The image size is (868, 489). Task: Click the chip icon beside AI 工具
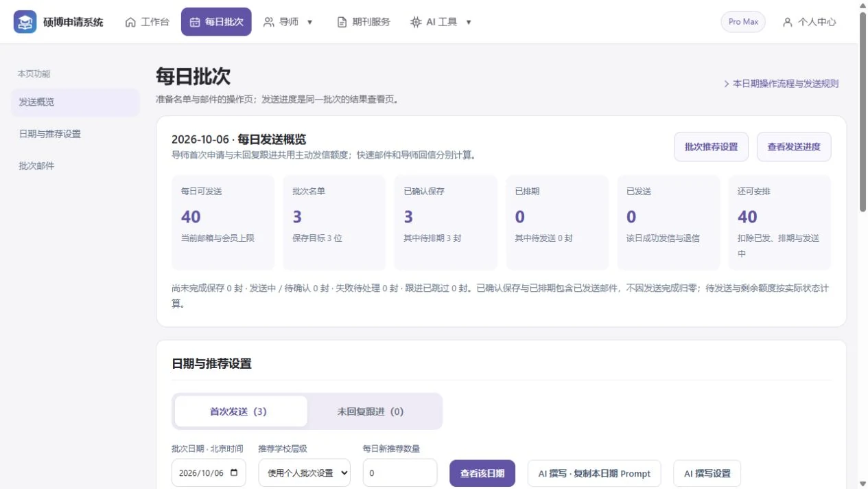pos(416,22)
